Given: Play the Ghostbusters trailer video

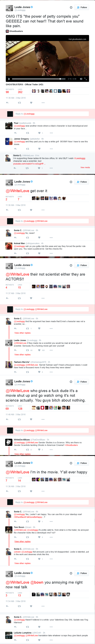Looking at the screenshot, I should tap(9, 79).
